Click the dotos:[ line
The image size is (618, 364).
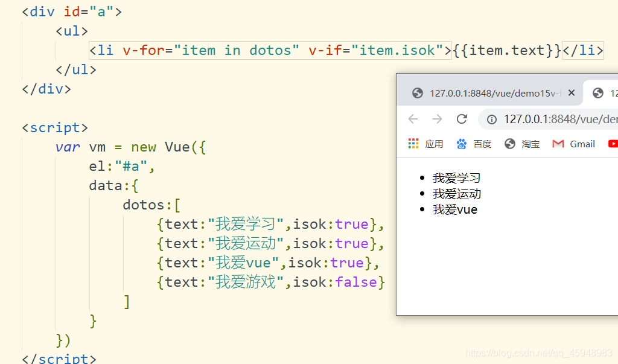(x=151, y=205)
